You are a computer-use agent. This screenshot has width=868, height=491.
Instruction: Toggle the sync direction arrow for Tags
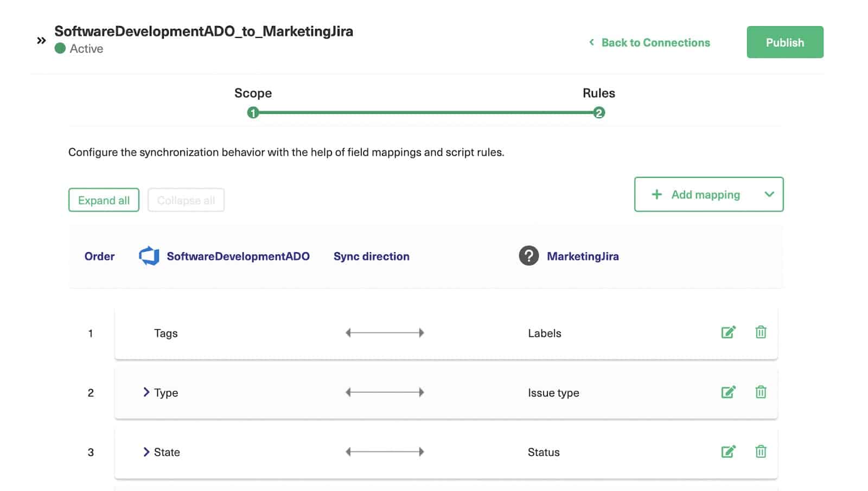pyautogui.click(x=385, y=333)
